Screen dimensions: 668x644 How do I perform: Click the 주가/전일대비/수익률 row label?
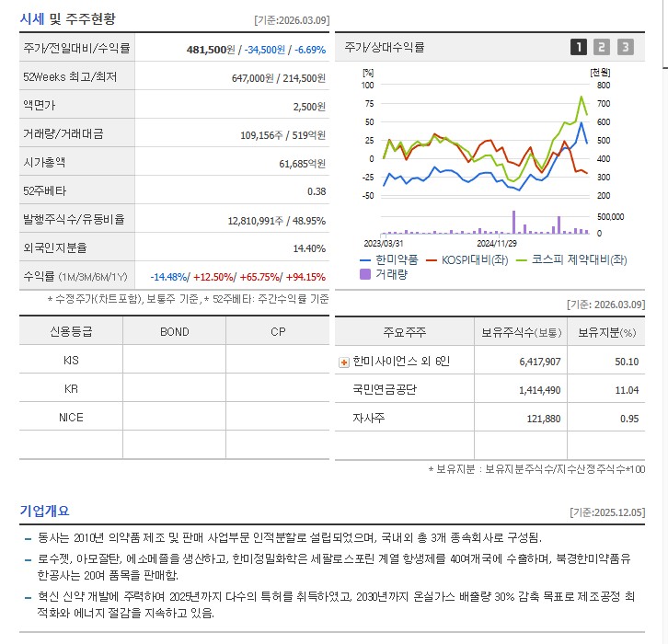click(x=76, y=48)
